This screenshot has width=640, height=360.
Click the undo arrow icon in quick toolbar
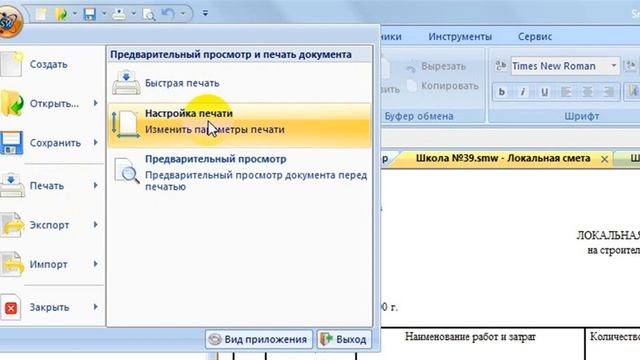(x=168, y=13)
